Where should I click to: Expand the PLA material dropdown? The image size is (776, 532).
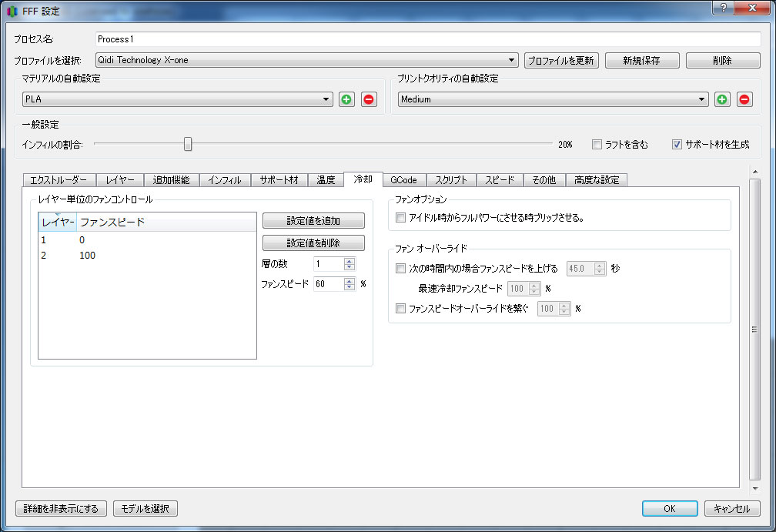click(326, 99)
